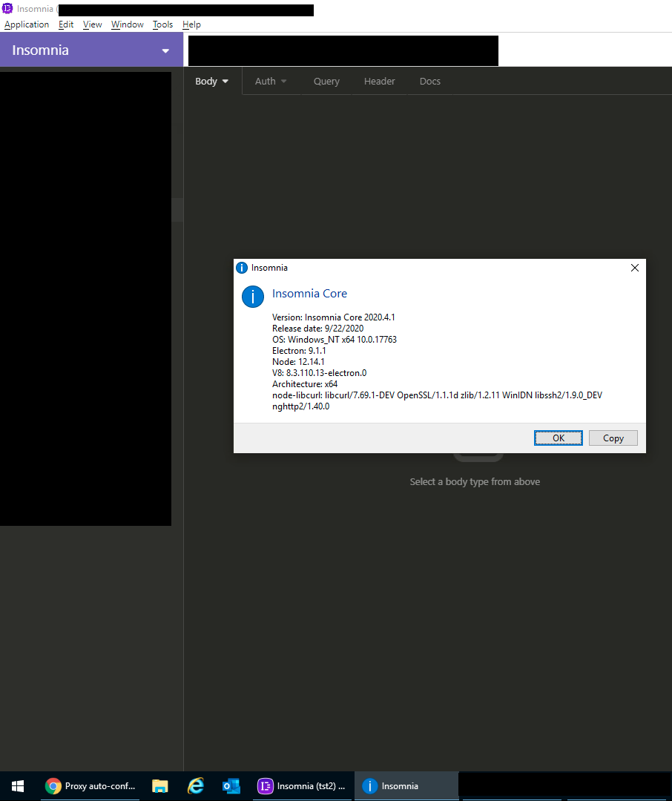
Task: Close the Insomnia about dialog
Action: pos(635,268)
